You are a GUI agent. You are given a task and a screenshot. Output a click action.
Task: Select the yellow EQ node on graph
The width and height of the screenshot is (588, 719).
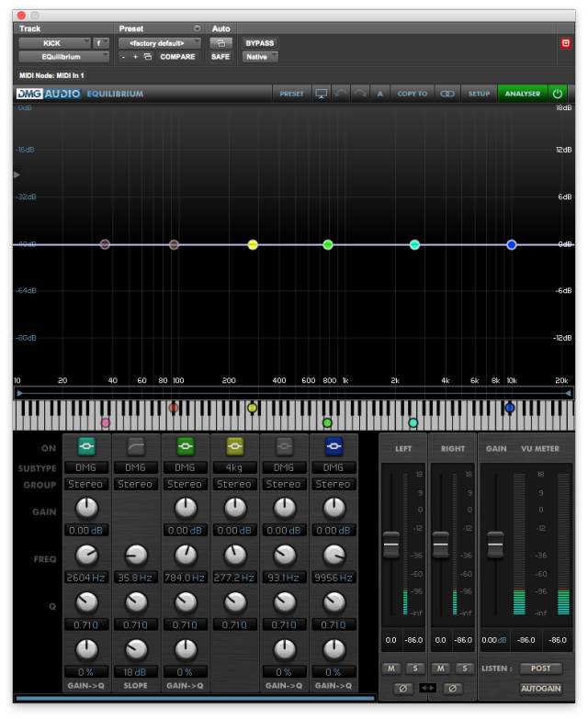point(253,244)
